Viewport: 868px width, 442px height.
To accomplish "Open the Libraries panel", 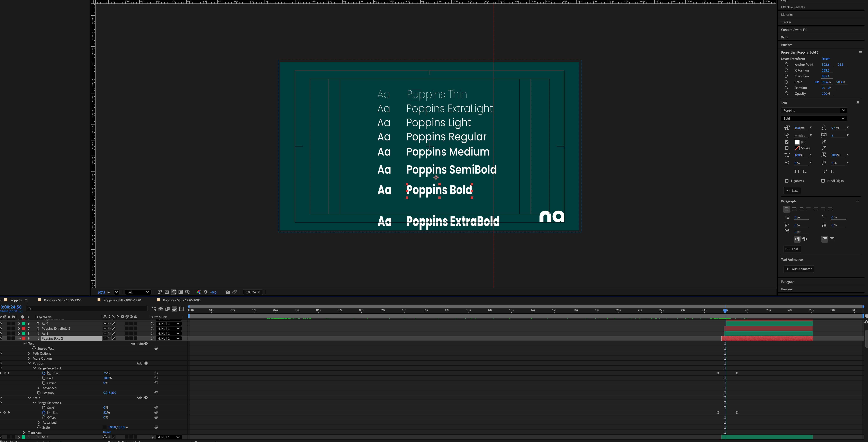I will [787, 15].
